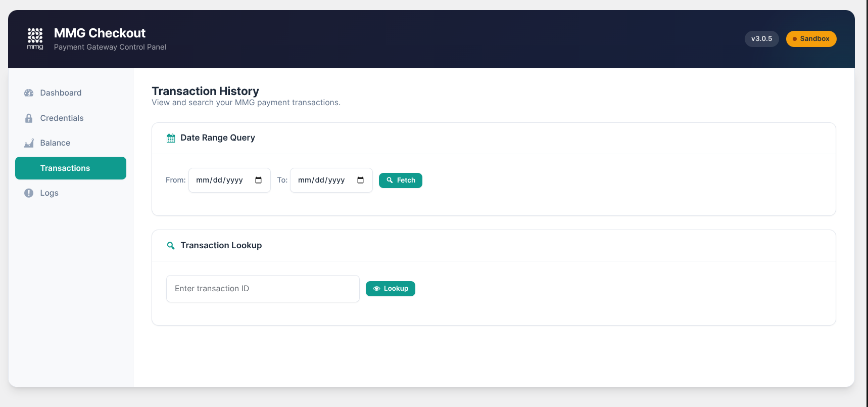This screenshot has width=868, height=407.
Task: Click the 'From:' label
Action: pyautogui.click(x=175, y=180)
